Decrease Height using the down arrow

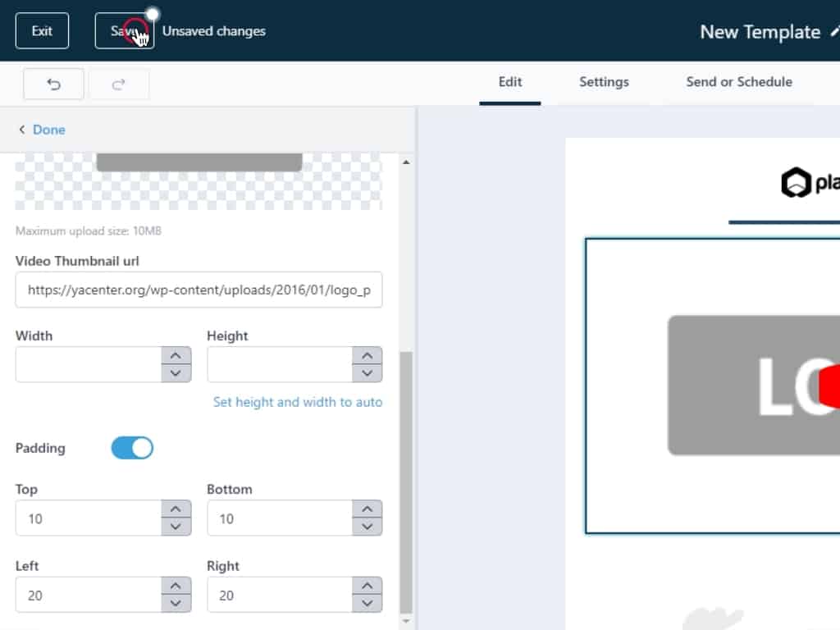click(367, 373)
